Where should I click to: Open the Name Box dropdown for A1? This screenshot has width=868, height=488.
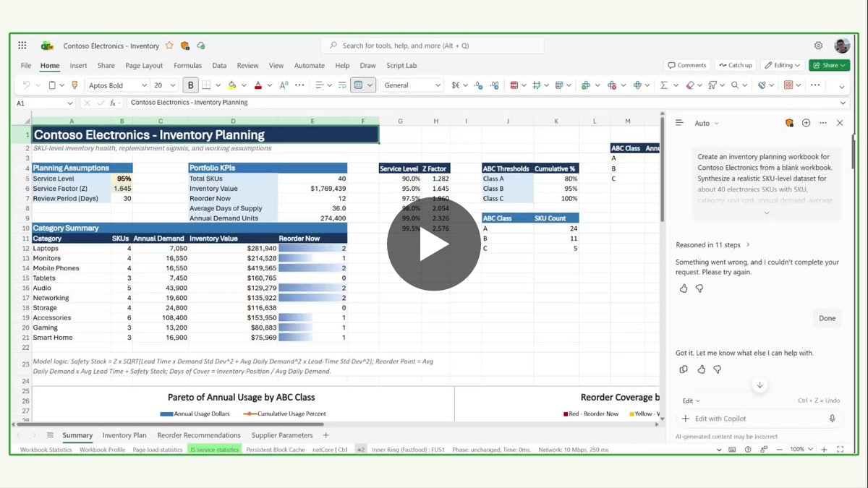coord(70,103)
